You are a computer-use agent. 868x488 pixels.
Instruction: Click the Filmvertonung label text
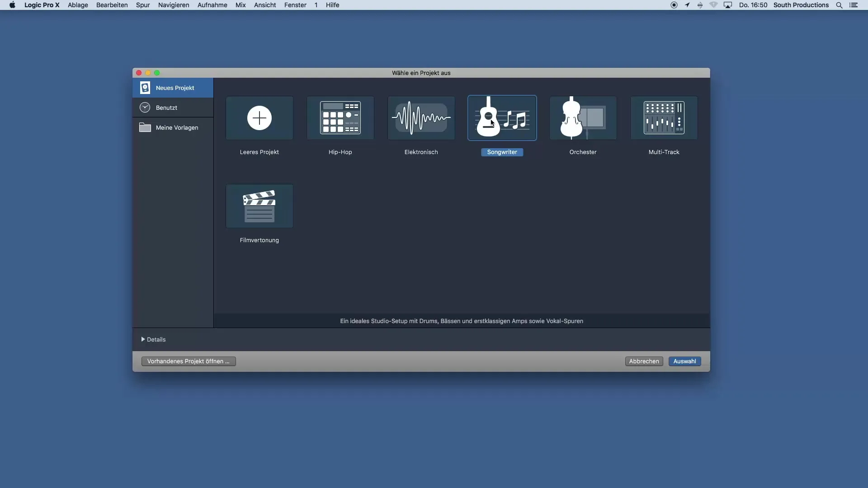259,240
